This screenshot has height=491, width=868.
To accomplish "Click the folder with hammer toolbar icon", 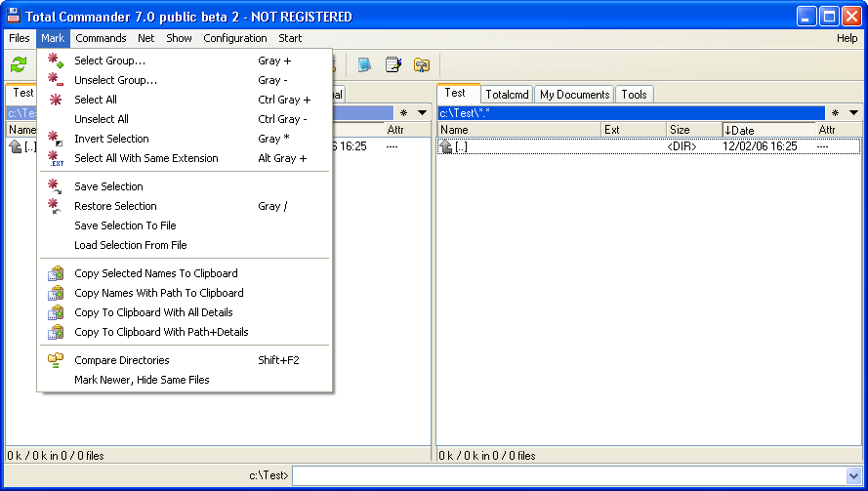I will click(422, 64).
